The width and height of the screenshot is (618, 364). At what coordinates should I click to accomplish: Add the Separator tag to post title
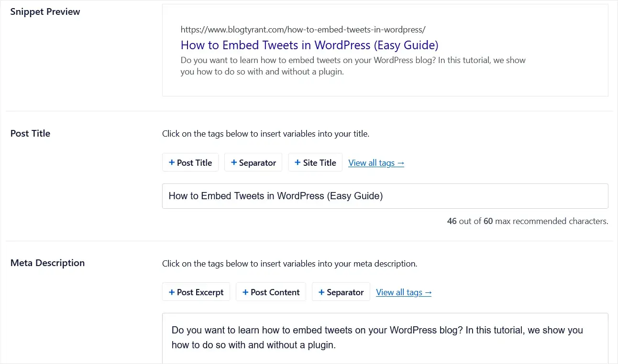[254, 162]
